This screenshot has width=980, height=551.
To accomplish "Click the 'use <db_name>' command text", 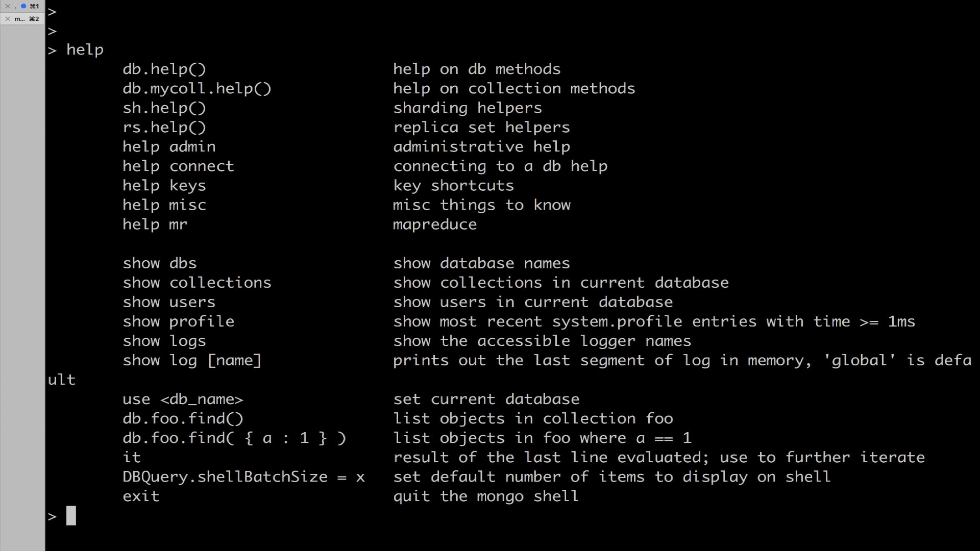I will 183,399.
